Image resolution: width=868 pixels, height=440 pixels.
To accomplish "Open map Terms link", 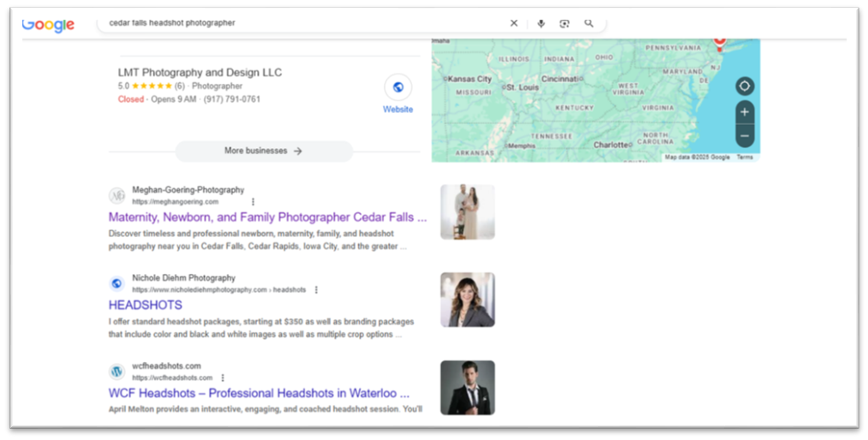I will (745, 158).
